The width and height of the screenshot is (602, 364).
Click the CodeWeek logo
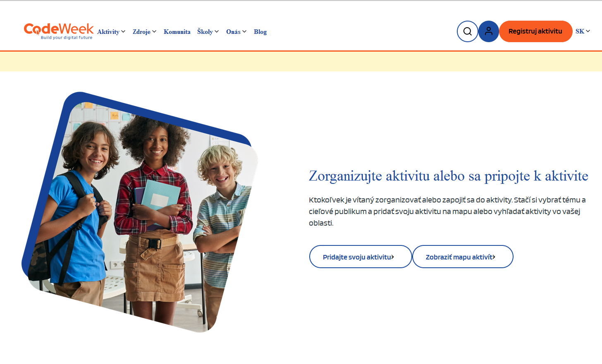[59, 31]
